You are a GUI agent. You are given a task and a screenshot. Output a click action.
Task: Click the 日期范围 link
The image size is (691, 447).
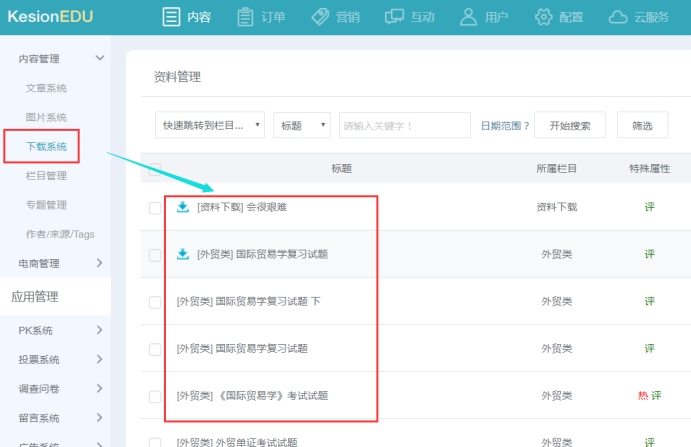(505, 126)
